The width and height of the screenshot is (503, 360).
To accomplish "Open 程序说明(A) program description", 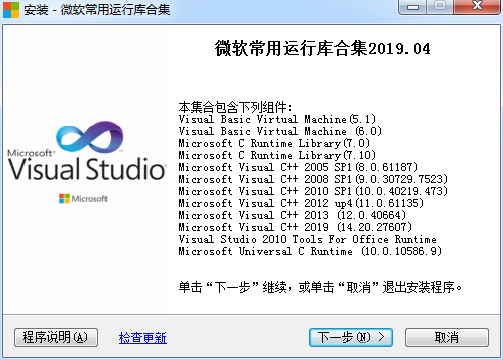I will pyautogui.click(x=56, y=337).
